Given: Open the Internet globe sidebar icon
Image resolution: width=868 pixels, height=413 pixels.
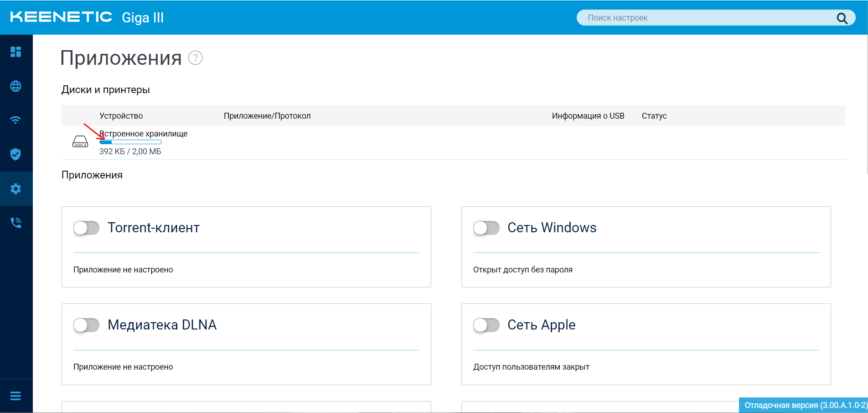Looking at the screenshot, I should 16,86.
